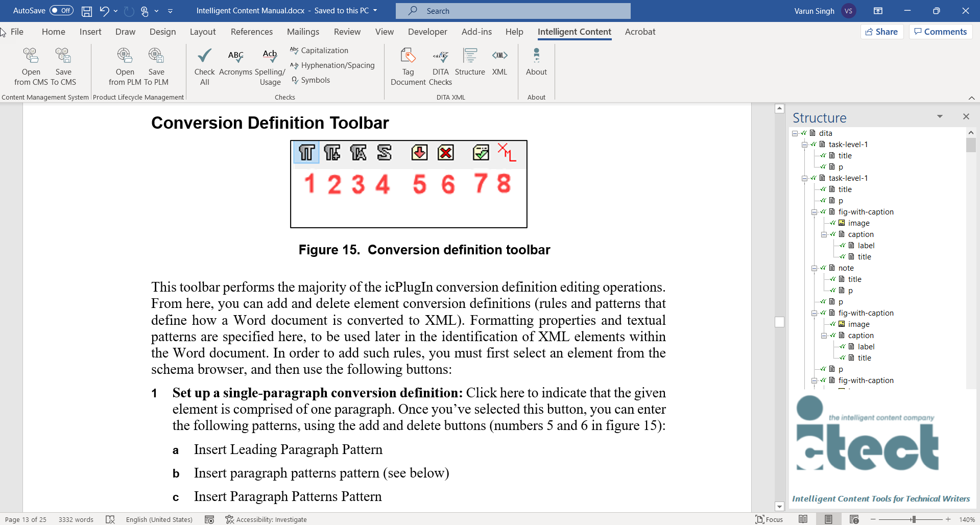The height and width of the screenshot is (525, 980).
Task: Open from PLM ribbon icon
Action: click(125, 66)
